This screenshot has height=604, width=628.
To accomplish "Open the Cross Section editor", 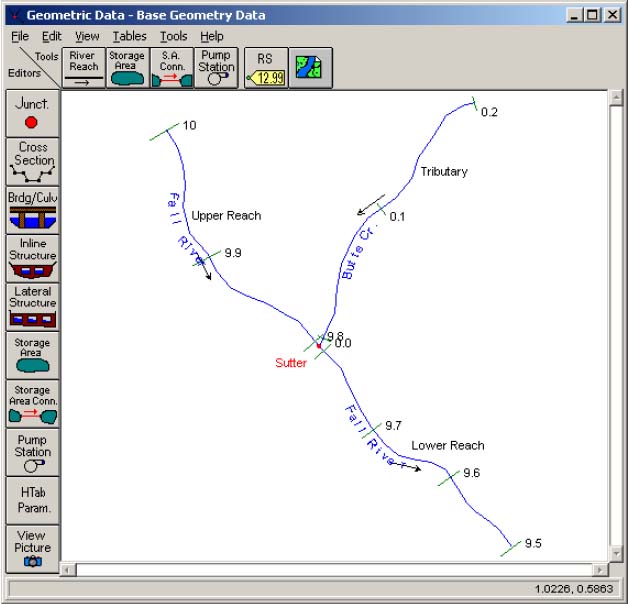I will [32, 160].
